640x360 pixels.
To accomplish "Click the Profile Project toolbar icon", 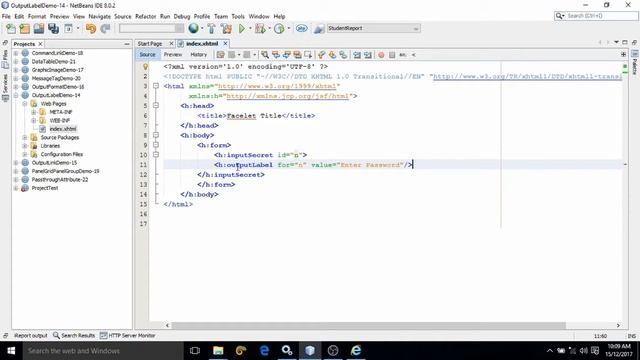I will tap(279, 29).
